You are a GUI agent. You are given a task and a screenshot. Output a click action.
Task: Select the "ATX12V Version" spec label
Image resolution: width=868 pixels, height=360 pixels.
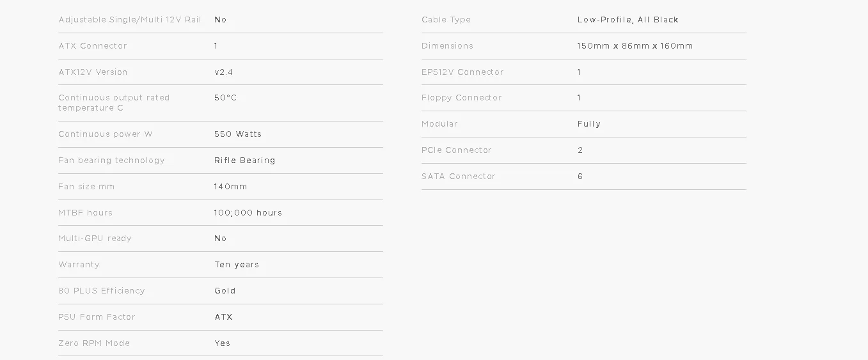tap(93, 72)
